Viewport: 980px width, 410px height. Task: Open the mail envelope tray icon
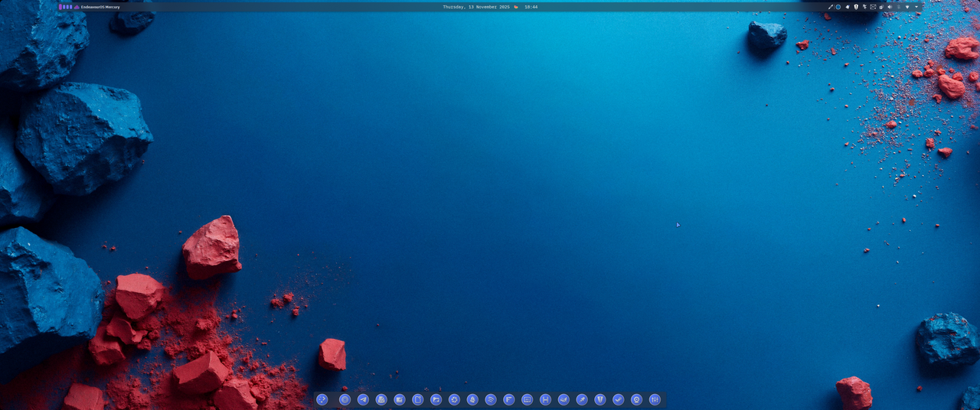pyautogui.click(x=873, y=7)
